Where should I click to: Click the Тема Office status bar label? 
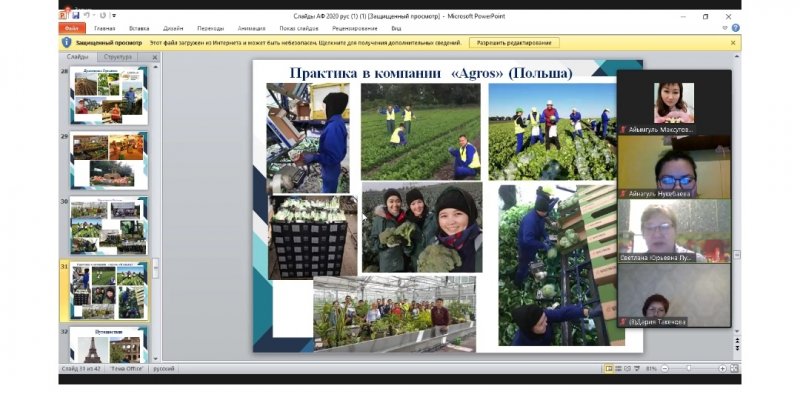(x=127, y=368)
